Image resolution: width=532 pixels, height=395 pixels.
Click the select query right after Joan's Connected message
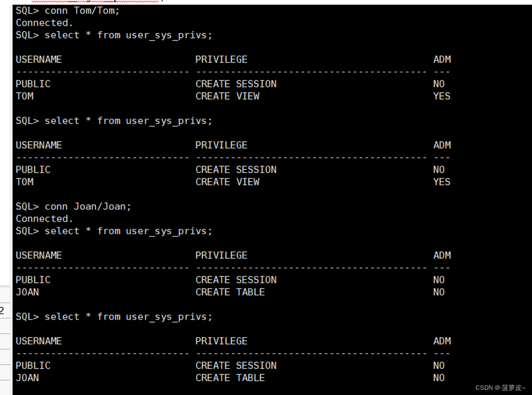[114, 231]
